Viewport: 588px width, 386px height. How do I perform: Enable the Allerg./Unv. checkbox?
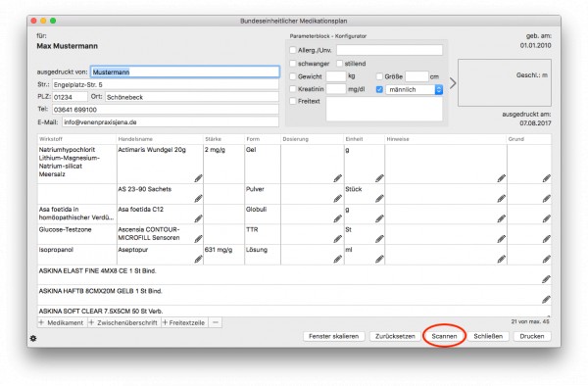293,50
